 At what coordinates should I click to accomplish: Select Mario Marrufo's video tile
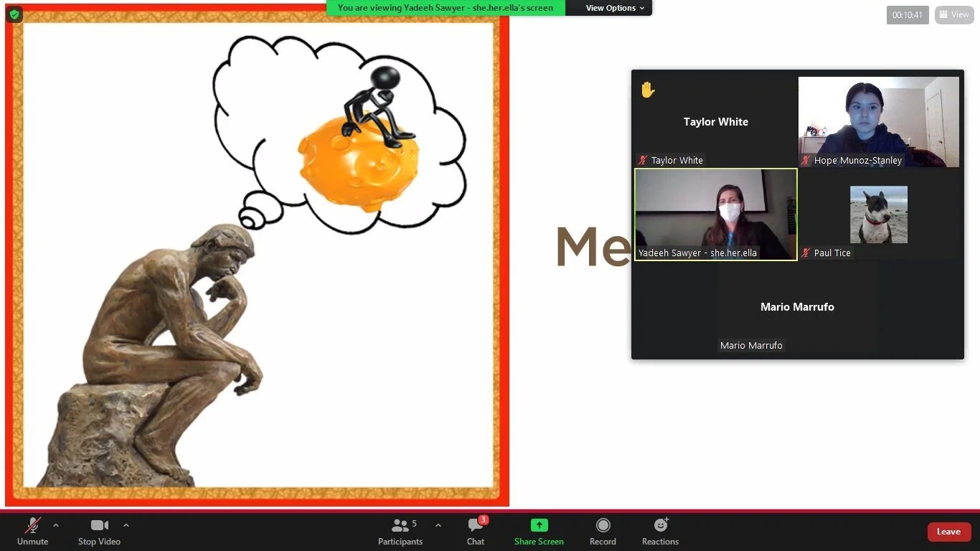click(797, 307)
